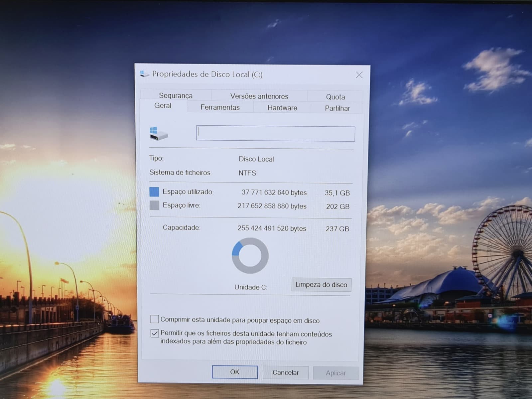
Task: Open the Partilhar tab
Action: pyautogui.click(x=337, y=108)
